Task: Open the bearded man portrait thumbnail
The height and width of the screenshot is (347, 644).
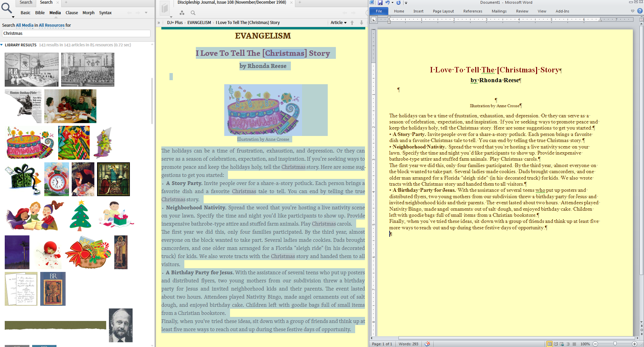Action: click(x=121, y=325)
